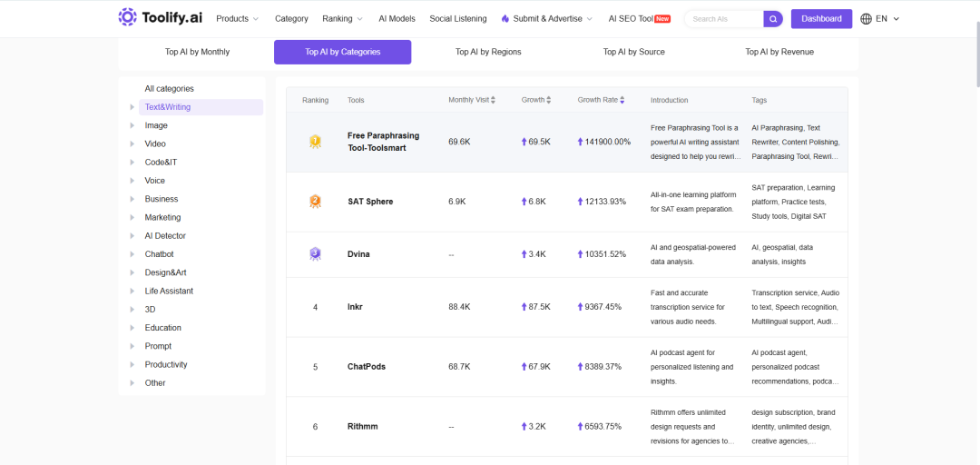Click the up arrow next to 12133.93%

tap(581, 202)
